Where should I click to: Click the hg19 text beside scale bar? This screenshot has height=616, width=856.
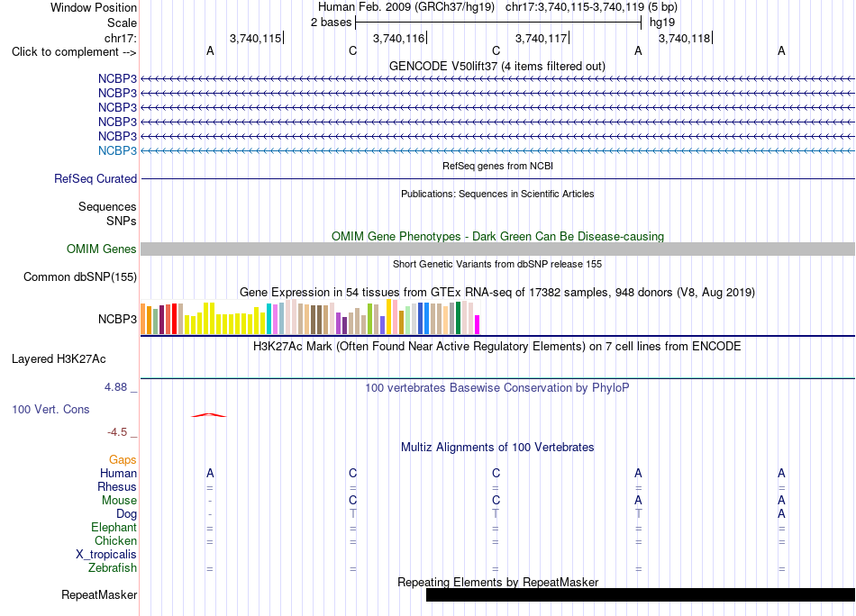tap(662, 23)
